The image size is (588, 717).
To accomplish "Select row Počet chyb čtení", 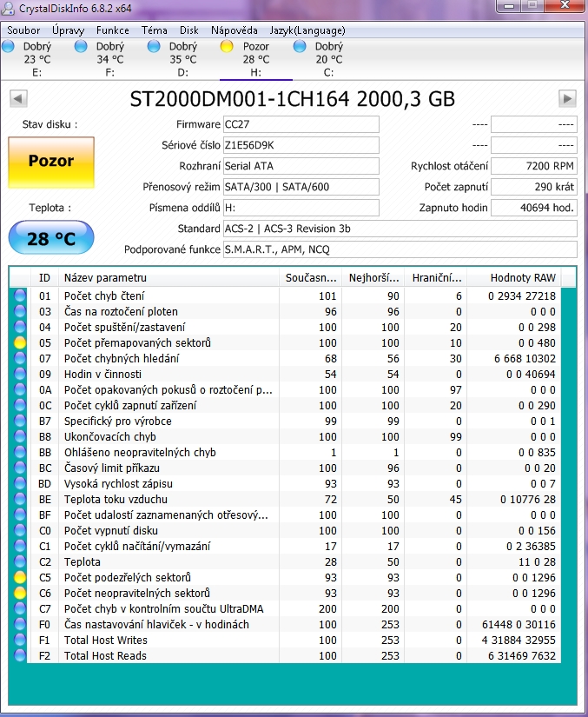I will [285, 295].
